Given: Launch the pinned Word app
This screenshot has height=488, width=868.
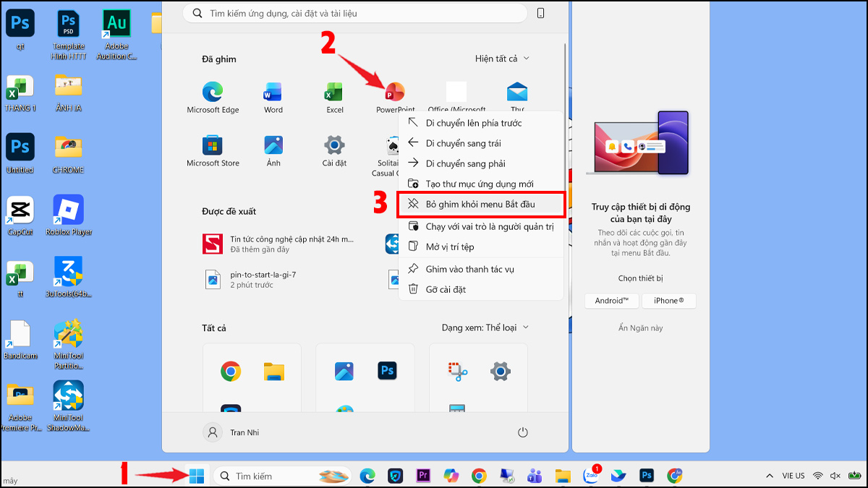Looking at the screenshot, I should [x=273, y=98].
